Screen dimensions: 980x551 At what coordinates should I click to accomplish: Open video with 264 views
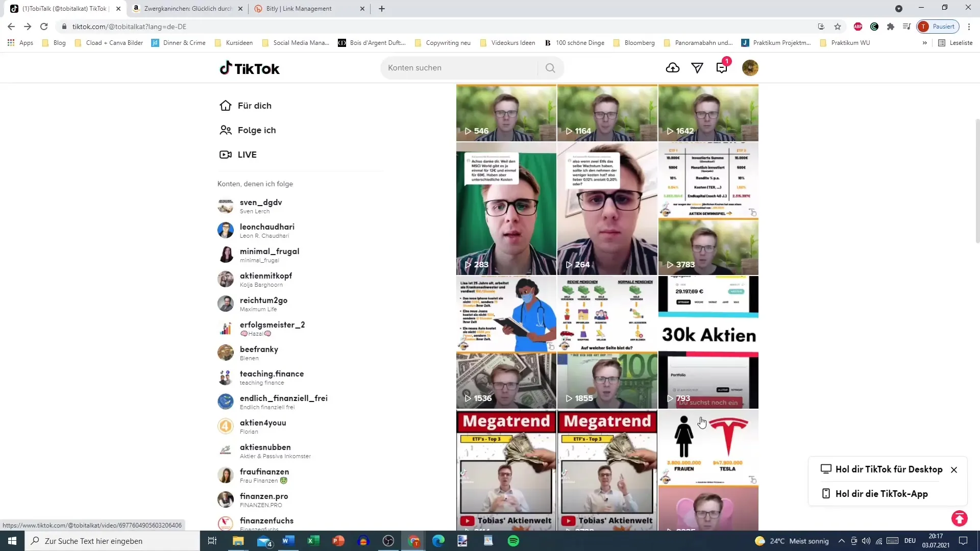(x=607, y=209)
